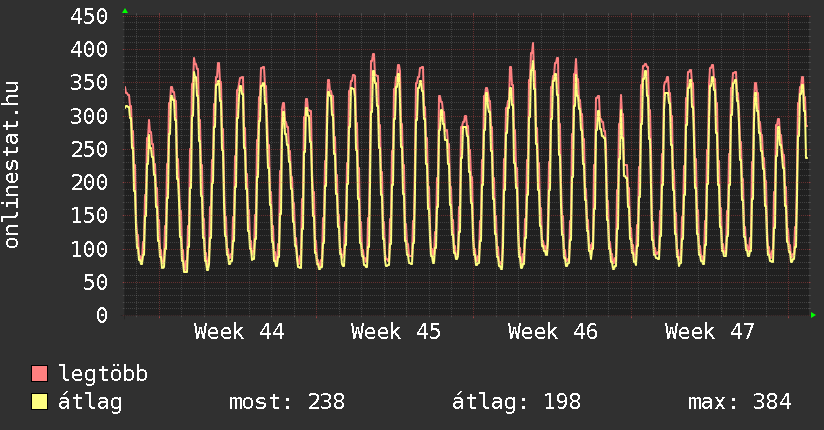
Task: Click the green arrow atop the y-axis
Action: (x=124, y=11)
